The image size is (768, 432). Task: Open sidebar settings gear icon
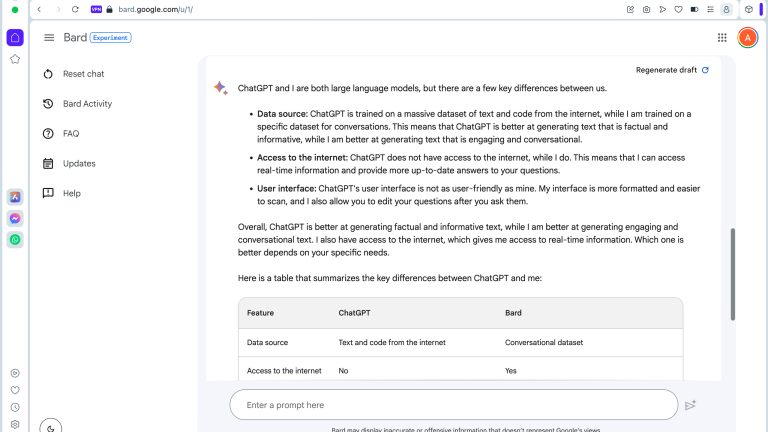15,425
